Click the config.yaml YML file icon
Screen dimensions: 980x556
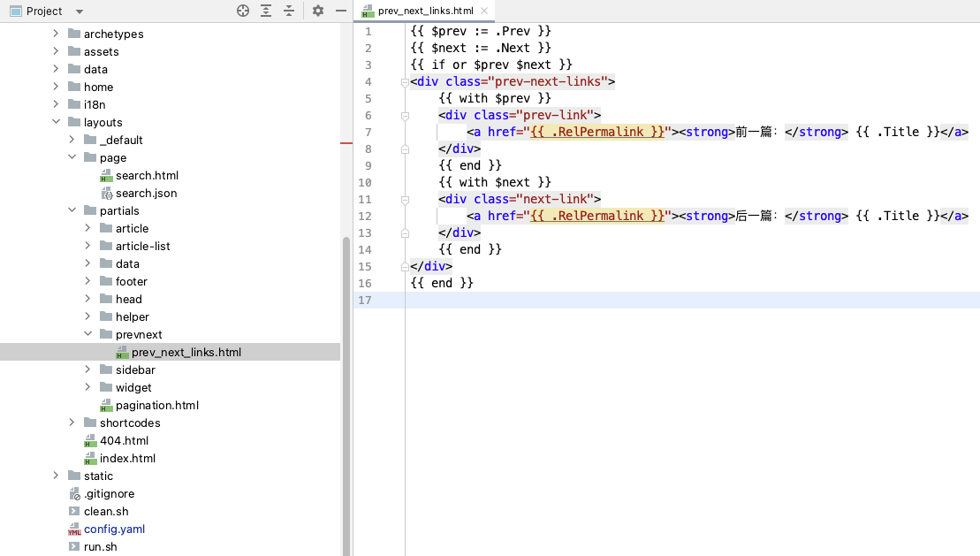(74, 529)
